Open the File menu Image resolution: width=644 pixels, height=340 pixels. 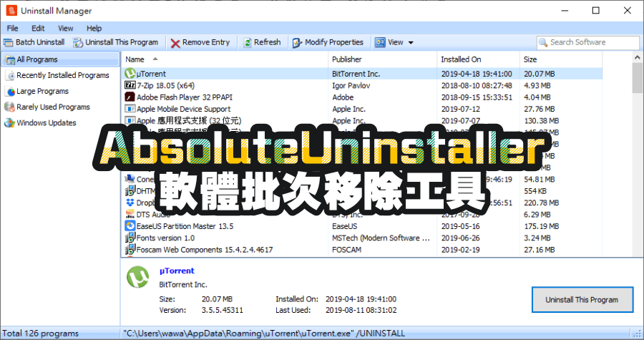pyautogui.click(x=12, y=29)
